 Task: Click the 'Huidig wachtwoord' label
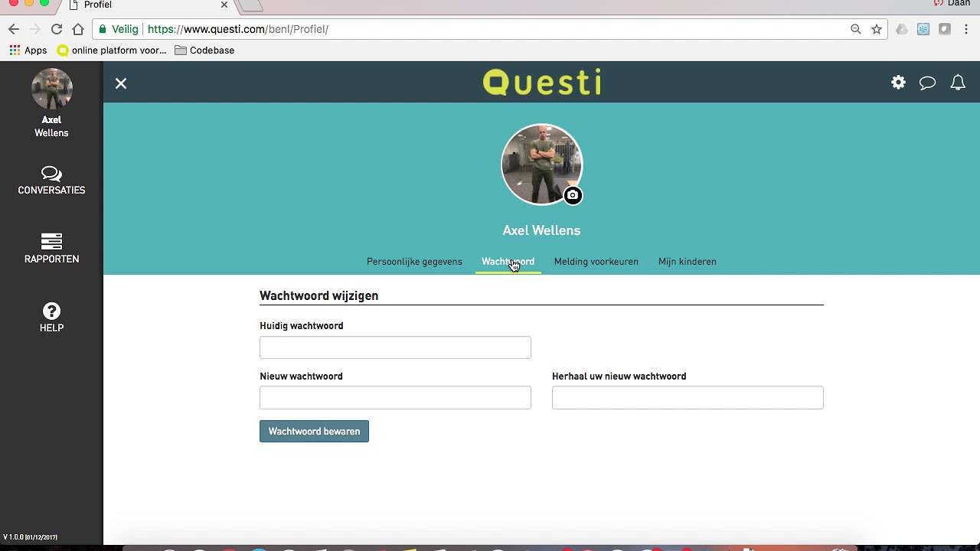click(x=302, y=326)
